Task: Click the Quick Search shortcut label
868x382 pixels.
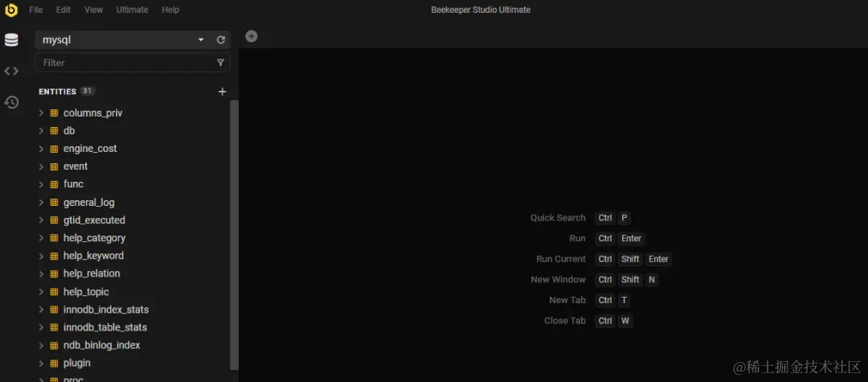Action: coord(558,218)
